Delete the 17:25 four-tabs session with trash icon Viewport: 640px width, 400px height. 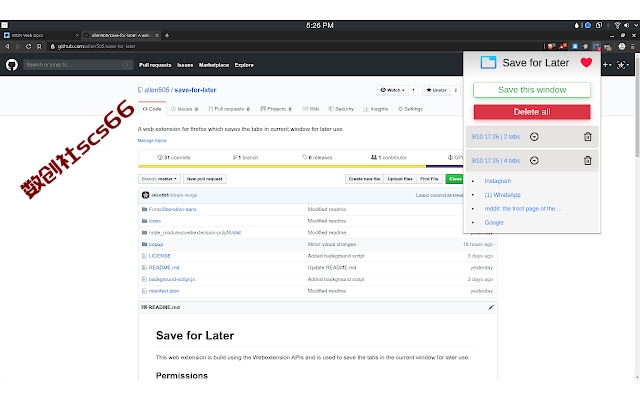pos(587,160)
